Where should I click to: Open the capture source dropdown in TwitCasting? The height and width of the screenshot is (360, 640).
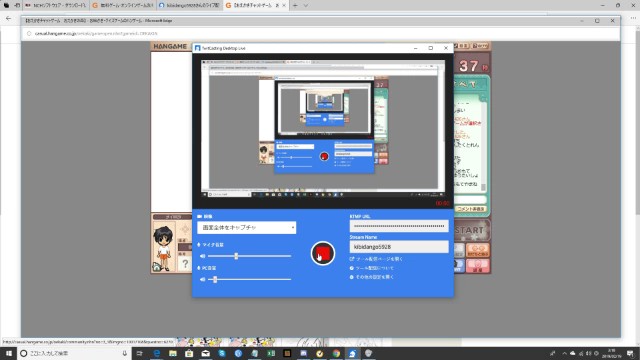(x=247, y=227)
